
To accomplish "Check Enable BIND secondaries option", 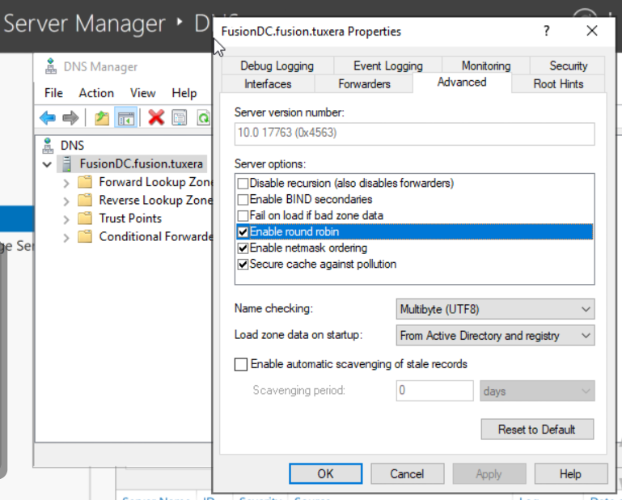I will [242, 200].
